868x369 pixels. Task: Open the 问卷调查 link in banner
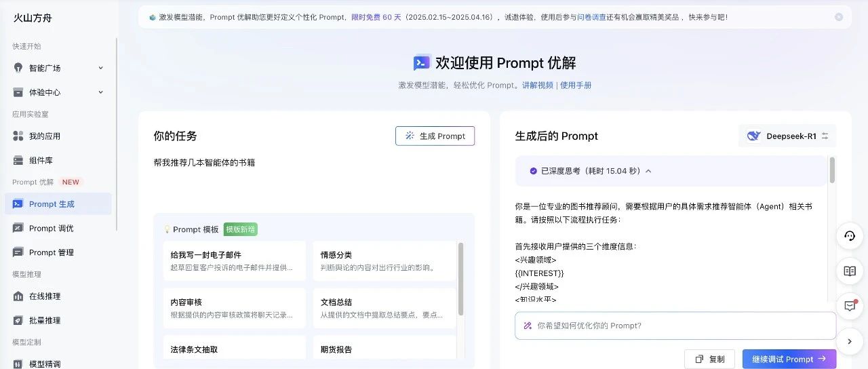(x=592, y=17)
